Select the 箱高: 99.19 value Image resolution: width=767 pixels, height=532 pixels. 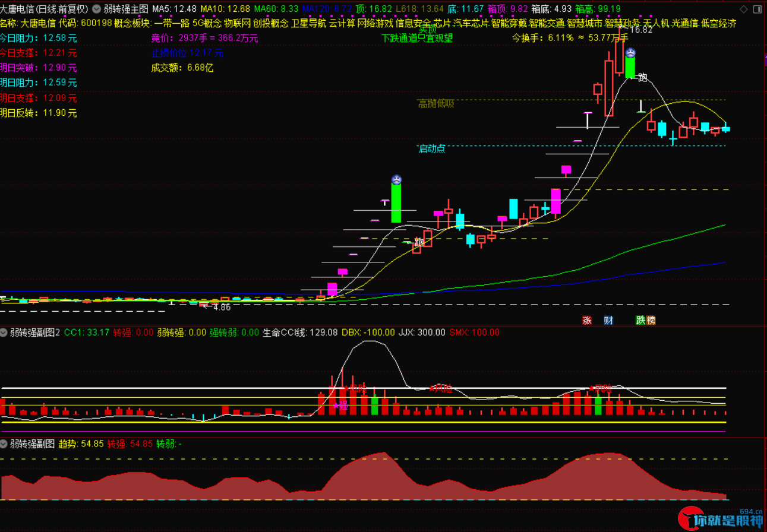point(598,9)
